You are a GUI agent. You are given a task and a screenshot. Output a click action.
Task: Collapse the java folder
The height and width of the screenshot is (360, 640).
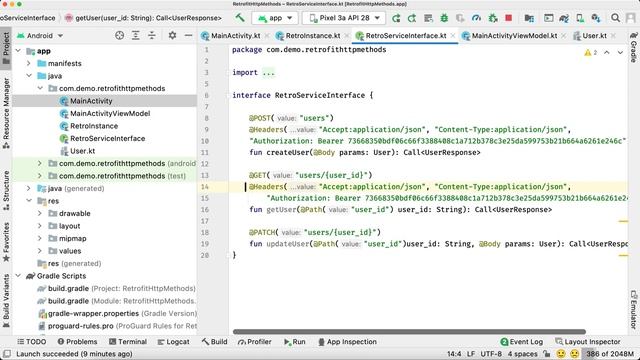[x=29, y=76]
